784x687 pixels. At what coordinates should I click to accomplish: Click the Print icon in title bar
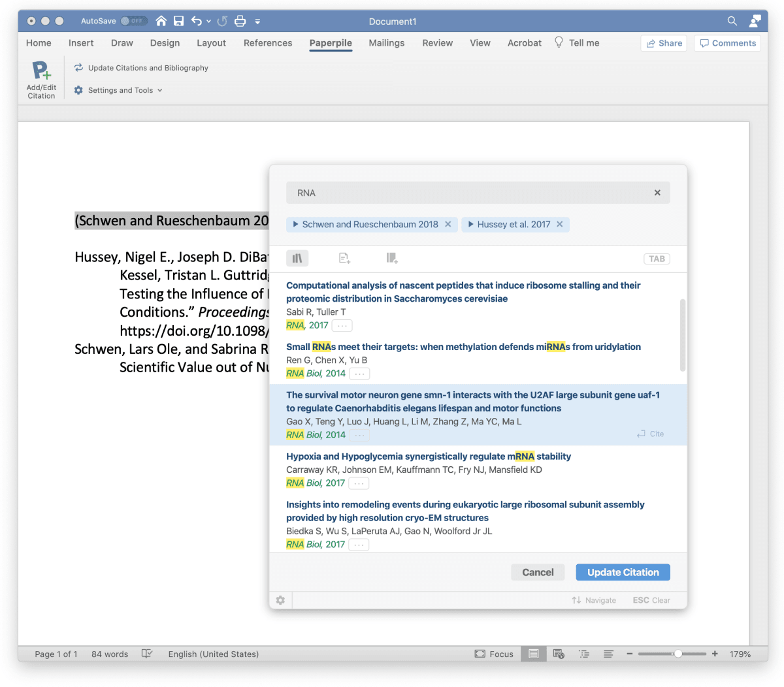pyautogui.click(x=240, y=21)
